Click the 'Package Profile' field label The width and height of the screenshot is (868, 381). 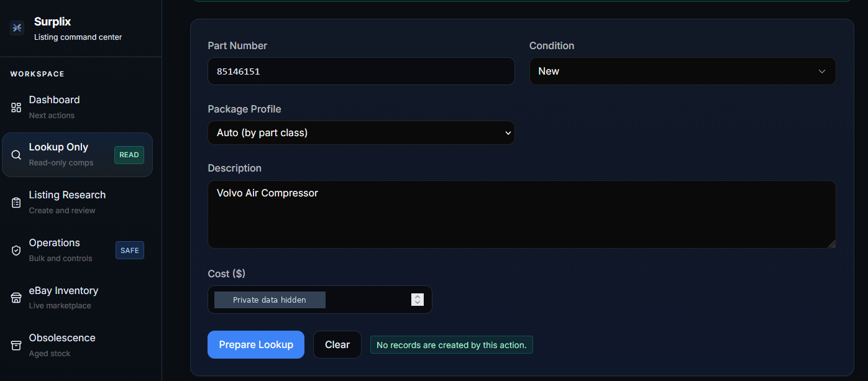pos(244,109)
